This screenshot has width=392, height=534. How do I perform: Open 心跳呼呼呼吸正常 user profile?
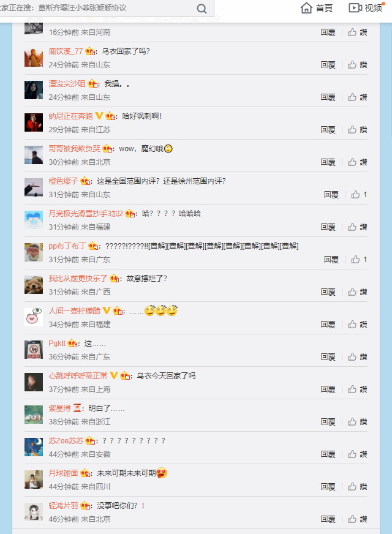pos(78,375)
